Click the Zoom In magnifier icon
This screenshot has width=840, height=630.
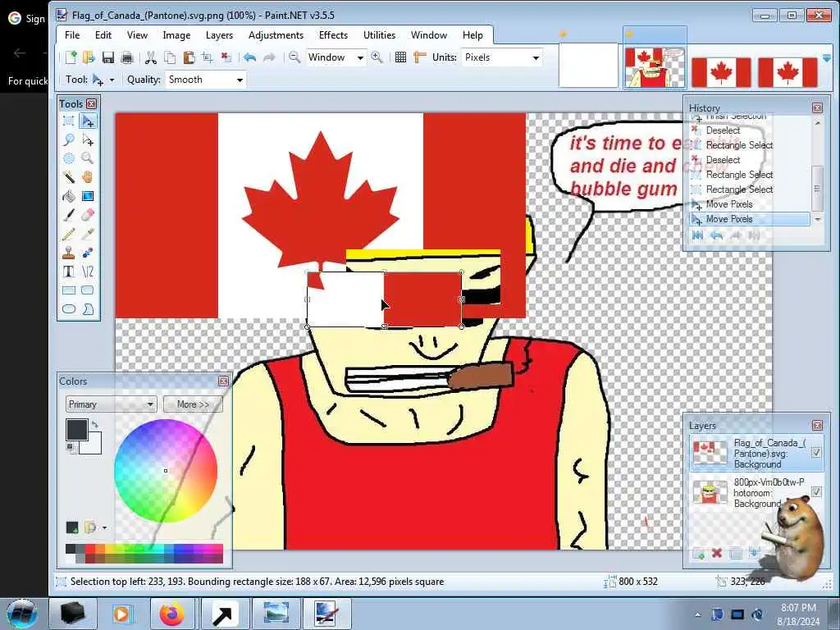(x=377, y=57)
